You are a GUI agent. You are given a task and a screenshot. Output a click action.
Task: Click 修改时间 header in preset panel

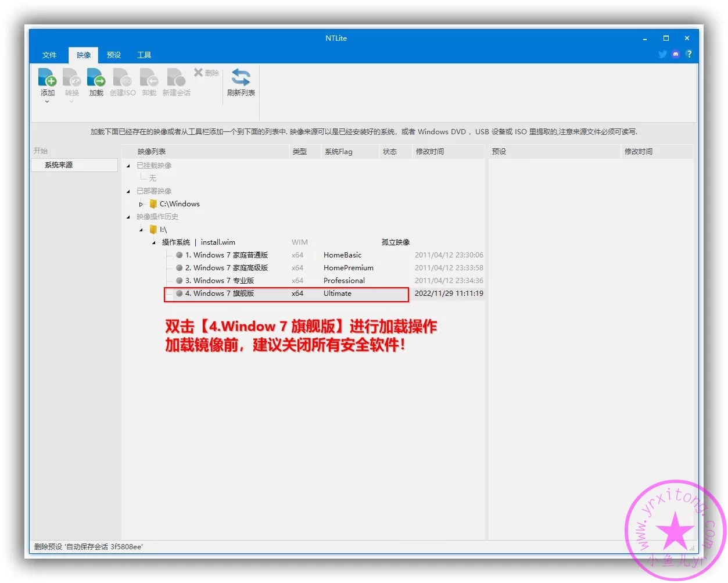point(657,152)
